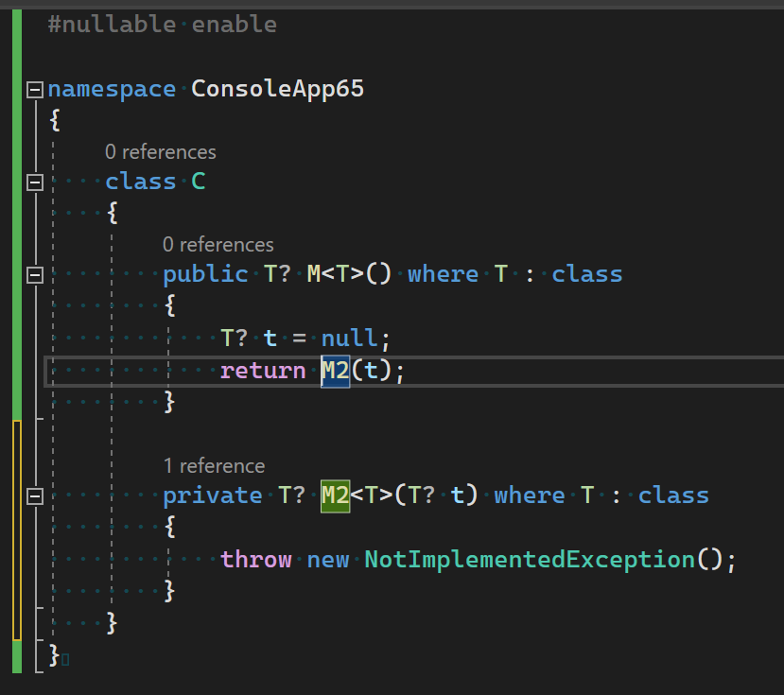
Task: Open '1 reference' CodeLens above M2
Action: [x=214, y=466]
